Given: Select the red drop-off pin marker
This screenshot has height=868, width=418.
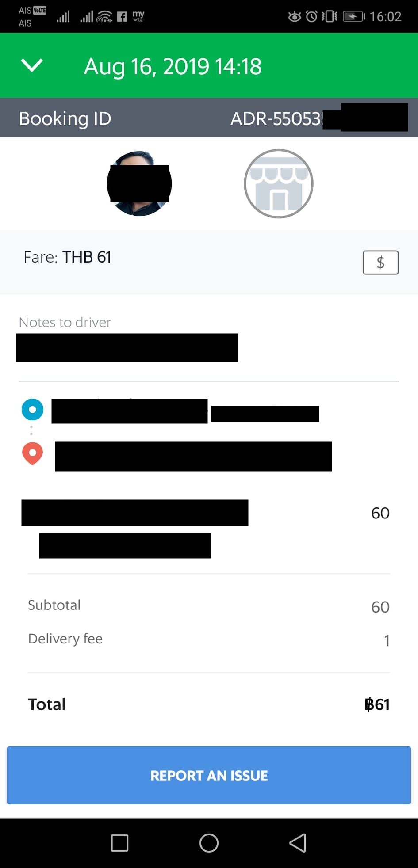Looking at the screenshot, I should [x=32, y=454].
